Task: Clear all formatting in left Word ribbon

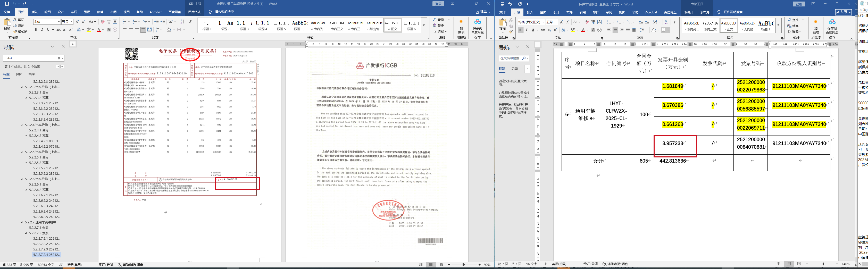Action: click(x=102, y=22)
